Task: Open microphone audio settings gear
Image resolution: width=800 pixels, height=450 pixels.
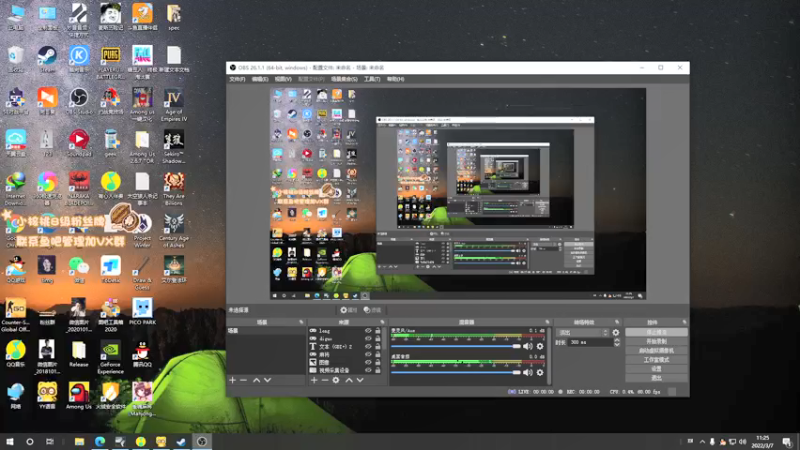Action: pyautogui.click(x=540, y=346)
